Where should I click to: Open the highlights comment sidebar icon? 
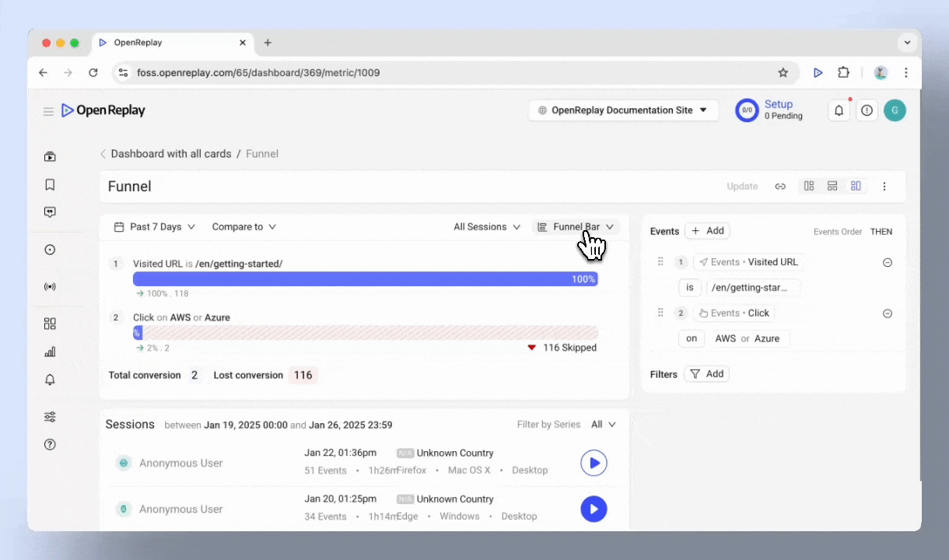tap(50, 212)
